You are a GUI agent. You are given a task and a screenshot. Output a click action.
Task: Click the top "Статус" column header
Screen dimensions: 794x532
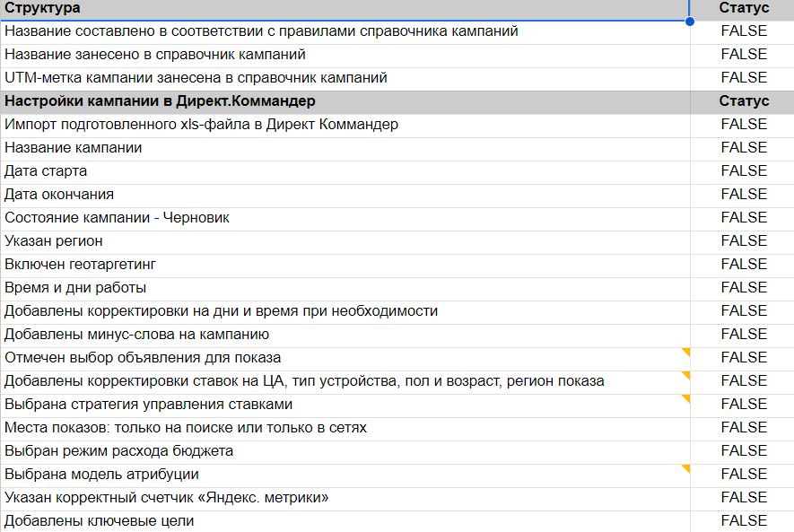coord(744,8)
